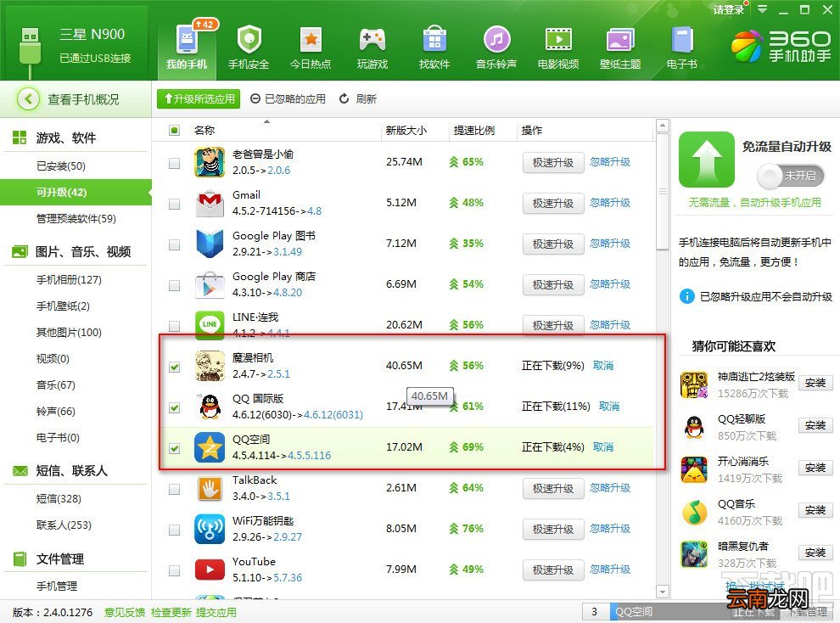Image resolution: width=840 pixels, height=623 pixels.
Task: Uncheck the box for QQ空间
Action: (174, 448)
